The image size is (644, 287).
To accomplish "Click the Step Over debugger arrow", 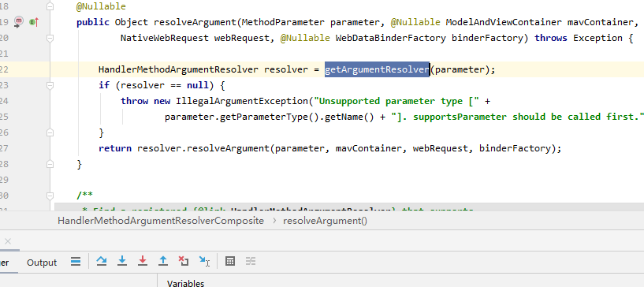I will point(102,261).
